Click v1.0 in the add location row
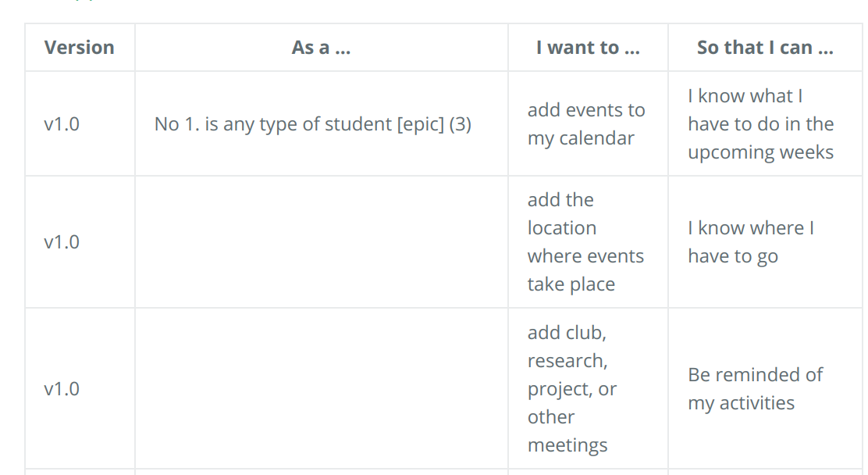The image size is (868, 475). coord(62,242)
